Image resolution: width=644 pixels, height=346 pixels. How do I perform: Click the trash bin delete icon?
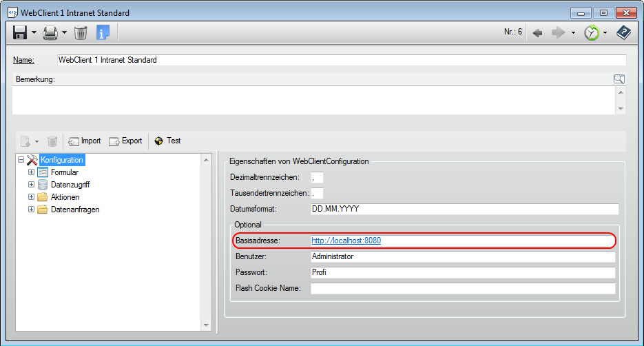[x=81, y=32]
